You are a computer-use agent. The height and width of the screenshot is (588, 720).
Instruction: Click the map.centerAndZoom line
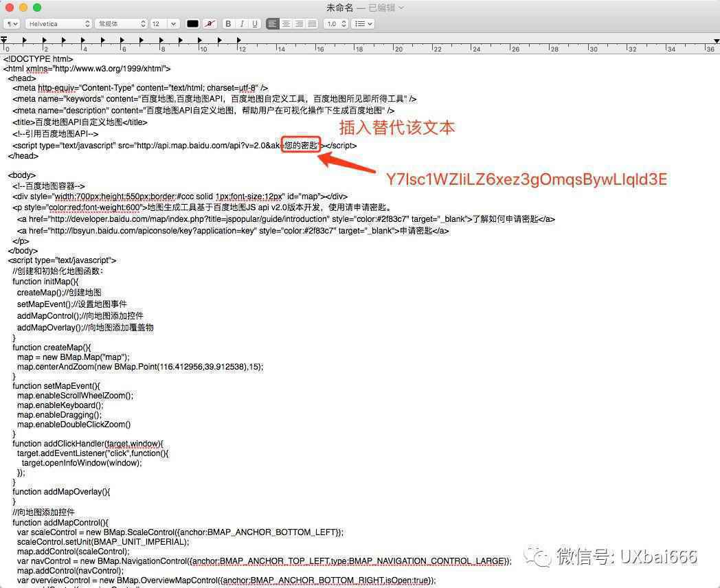click(x=140, y=366)
